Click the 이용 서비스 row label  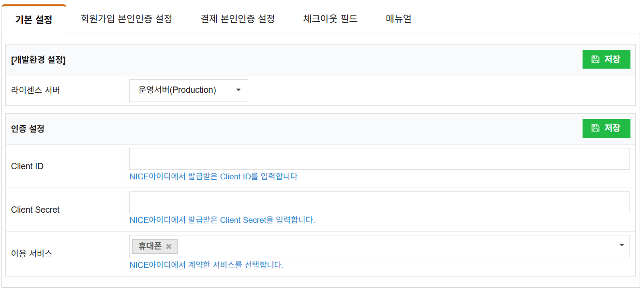(x=31, y=253)
